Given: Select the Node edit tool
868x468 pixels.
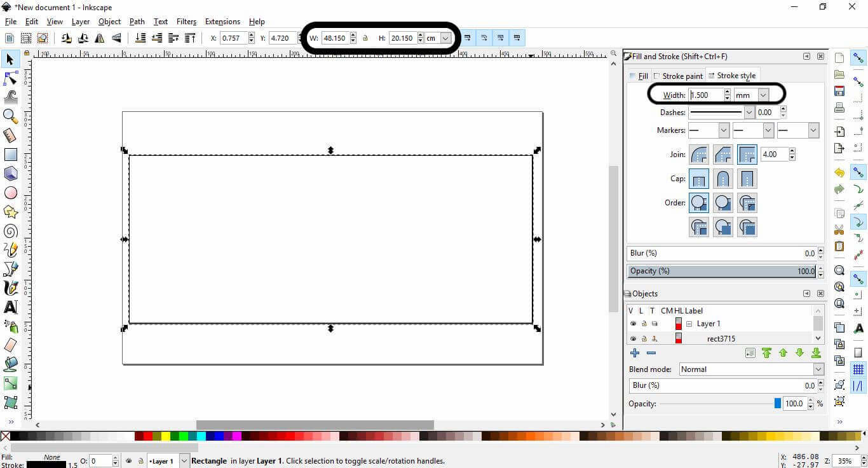Looking at the screenshot, I should pyautogui.click(x=10, y=78).
